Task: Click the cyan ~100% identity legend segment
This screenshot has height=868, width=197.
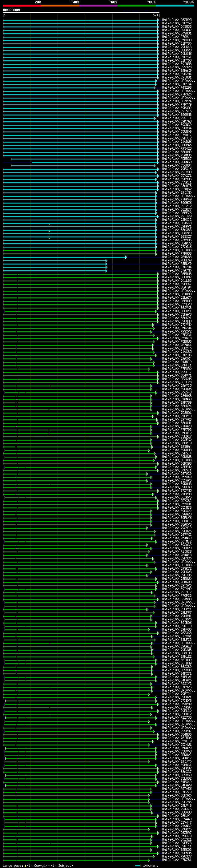Action: [175, 6]
